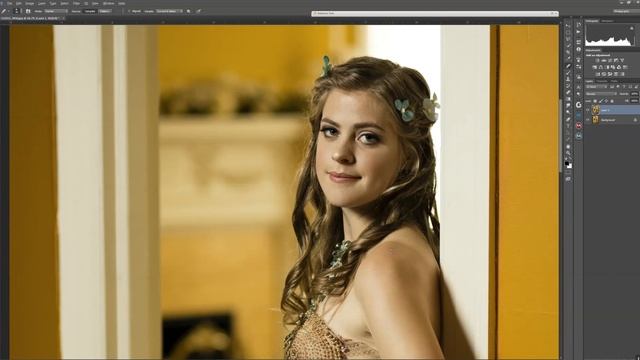Select the Hand tool
The width and height of the screenshot is (640, 360).
(568, 147)
